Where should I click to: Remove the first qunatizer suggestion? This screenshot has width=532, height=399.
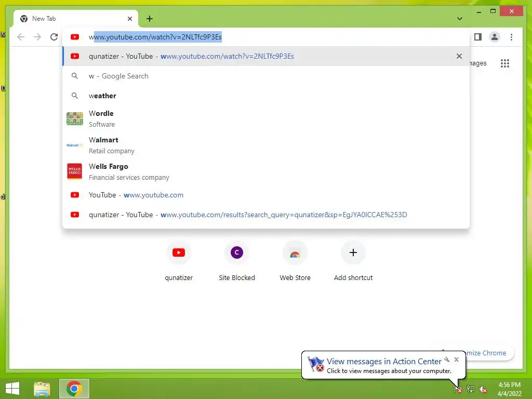[x=459, y=56]
